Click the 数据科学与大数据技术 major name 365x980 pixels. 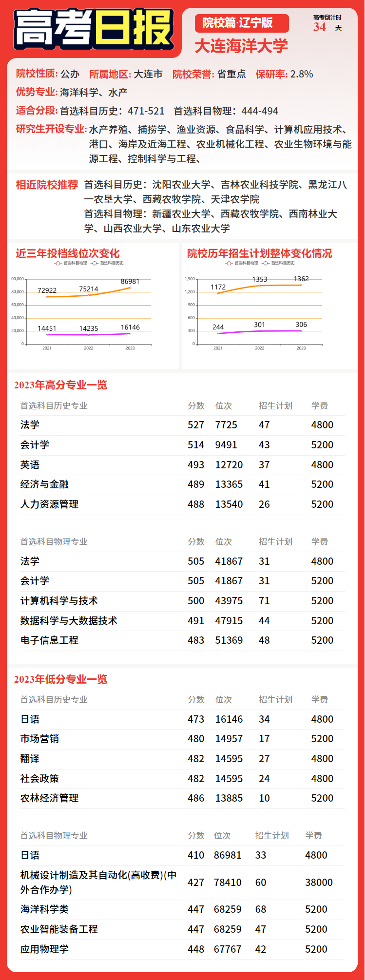tap(69, 621)
